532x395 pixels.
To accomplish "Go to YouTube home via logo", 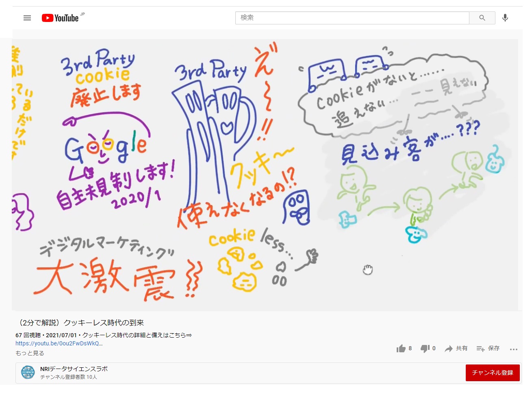I will (60, 18).
